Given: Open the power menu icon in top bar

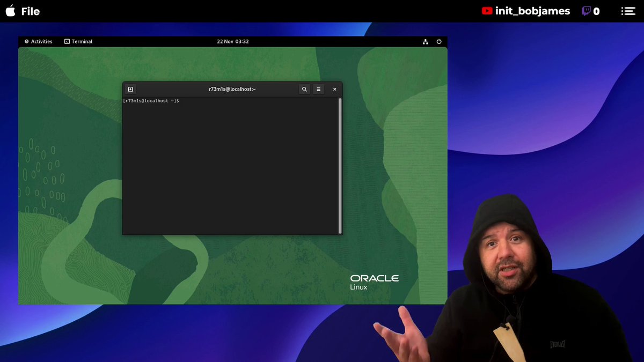Looking at the screenshot, I should 439,41.
